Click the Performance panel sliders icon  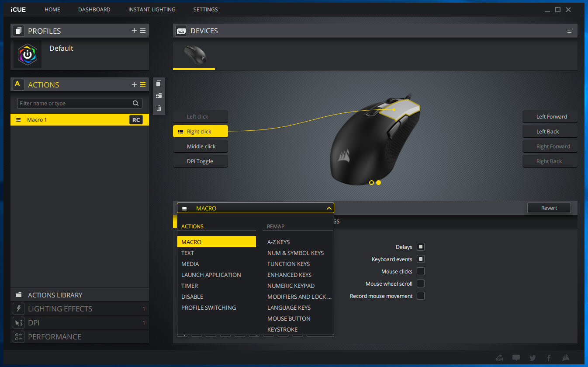click(x=18, y=336)
